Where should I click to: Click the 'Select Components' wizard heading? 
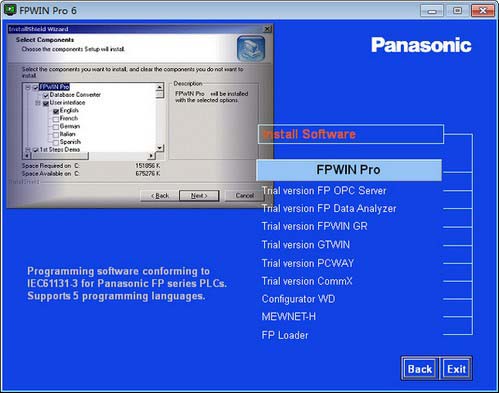pos(45,40)
